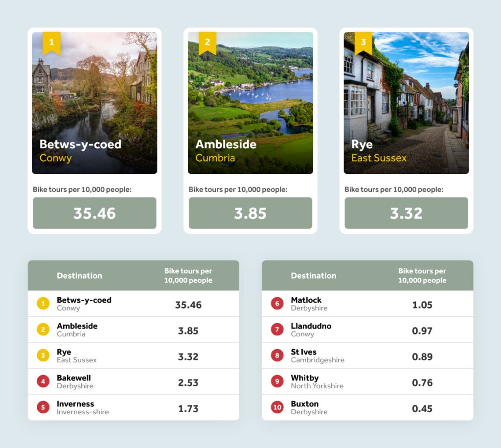
Task: Click the Inverness destination name
Action: (x=75, y=404)
